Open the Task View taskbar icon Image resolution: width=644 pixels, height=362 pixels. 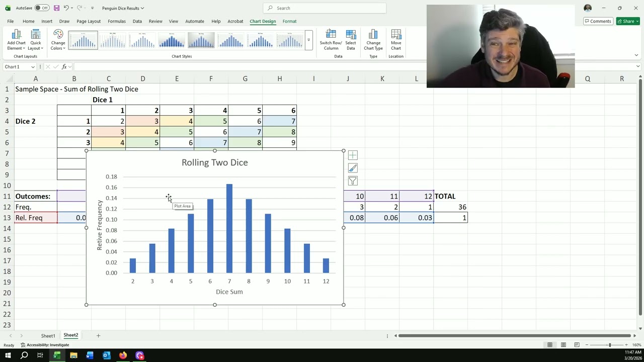(x=40, y=355)
